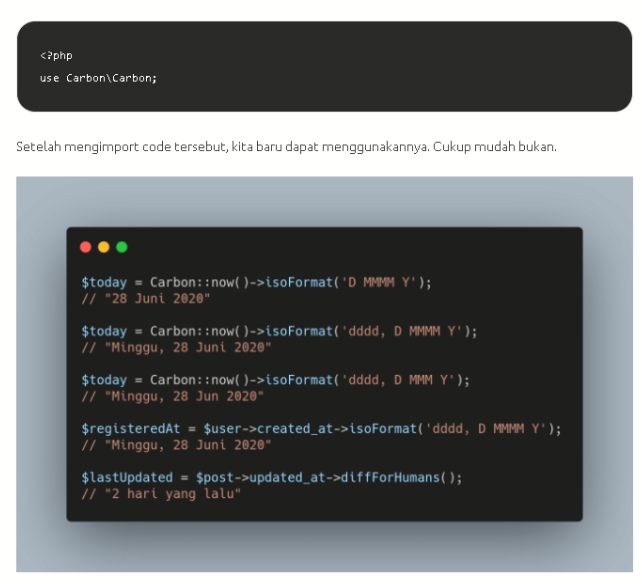Click the '$registeredAt' code line
This screenshot has height=584, width=642.
(x=321, y=428)
